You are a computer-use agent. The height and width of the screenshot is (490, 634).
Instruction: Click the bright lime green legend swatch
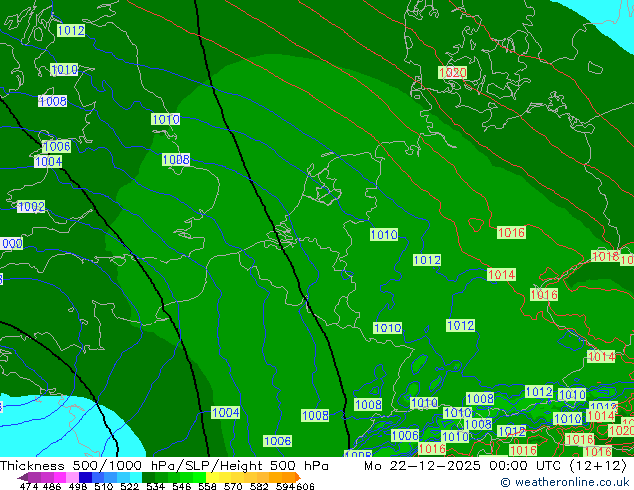(x=199, y=477)
